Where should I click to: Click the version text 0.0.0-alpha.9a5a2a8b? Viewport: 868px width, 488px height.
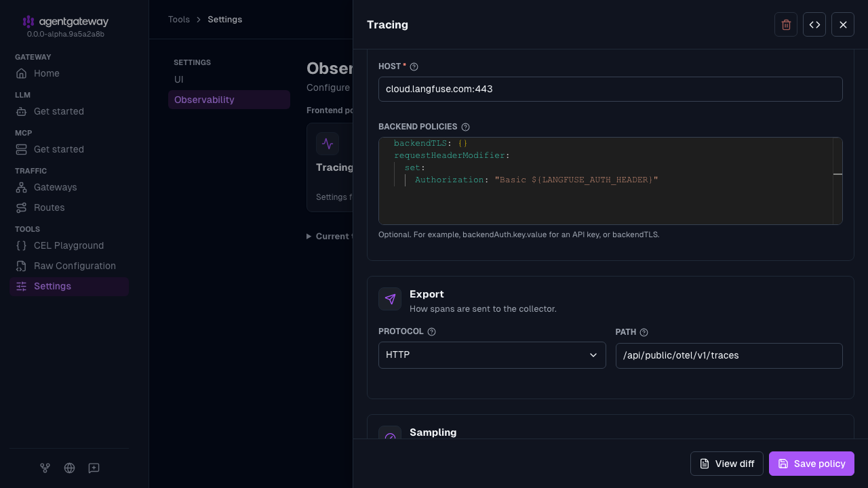pyautogui.click(x=66, y=34)
